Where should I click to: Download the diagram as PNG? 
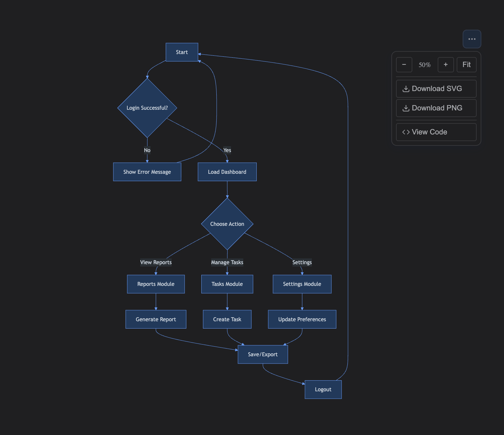pos(436,108)
